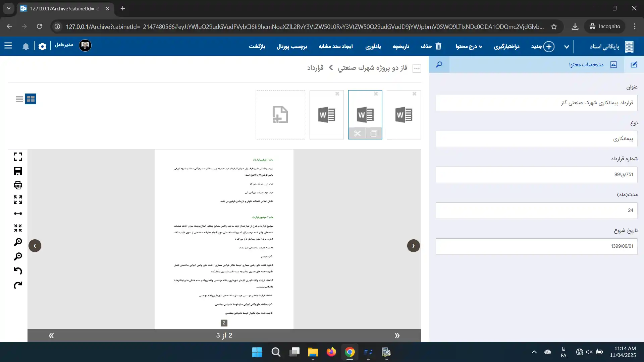The height and width of the screenshot is (362, 644).
Task: Zoom in with magnifier plus icon
Action: pos(18,242)
